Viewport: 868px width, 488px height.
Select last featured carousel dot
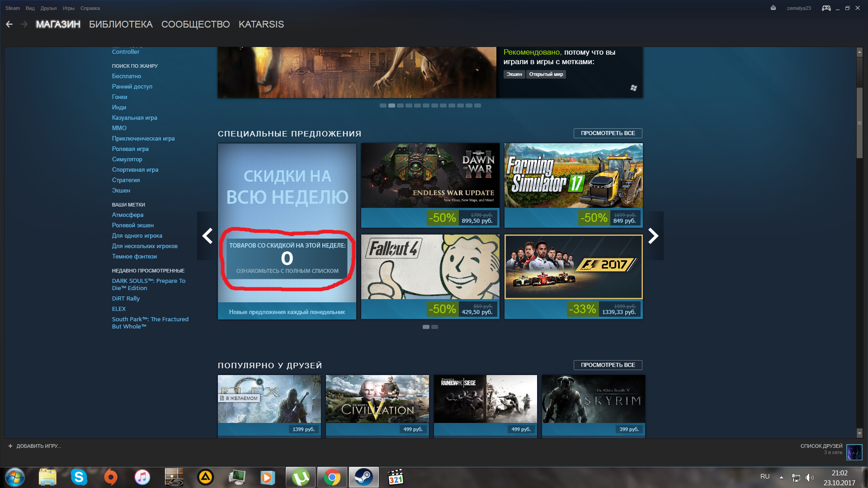click(477, 105)
